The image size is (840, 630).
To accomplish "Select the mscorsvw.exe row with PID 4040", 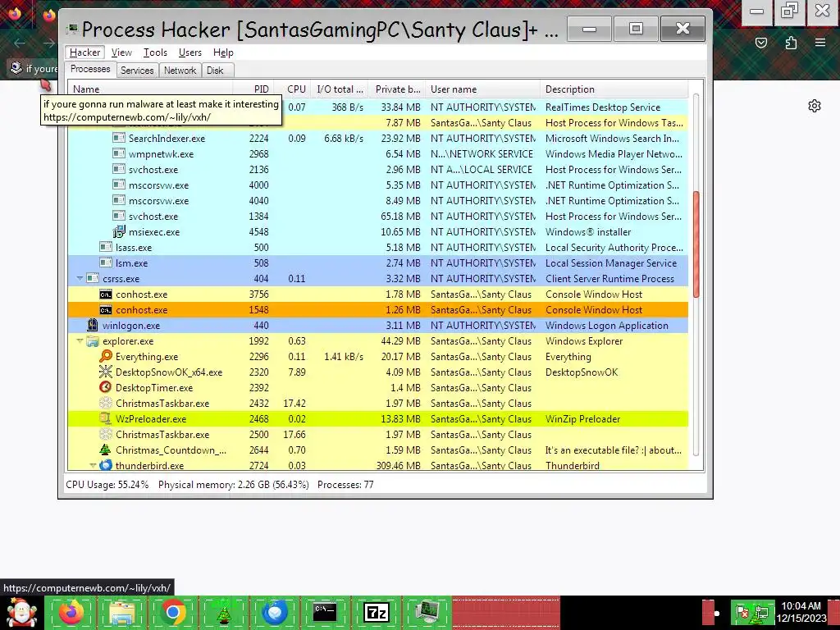I will [x=377, y=200].
